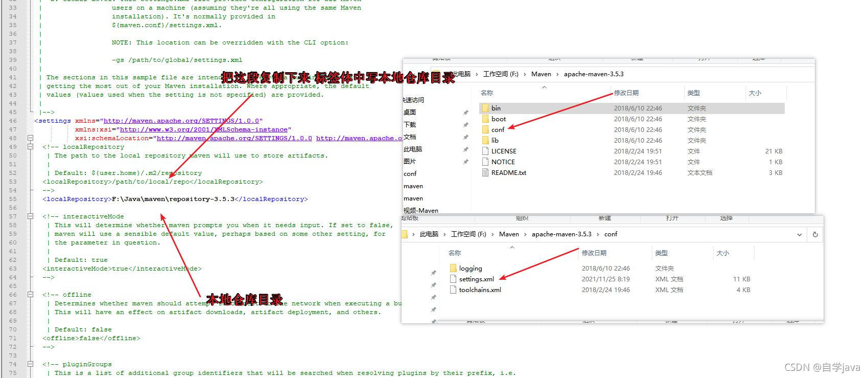Expand chevron after 此电脑 in conf window breadcrumb
The height and width of the screenshot is (378, 868).
pos(444,234)
